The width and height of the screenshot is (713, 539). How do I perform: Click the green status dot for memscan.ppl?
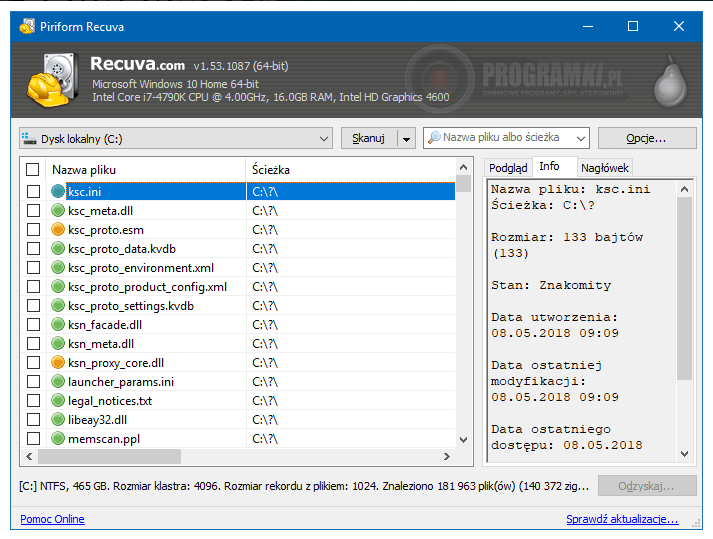58,438
